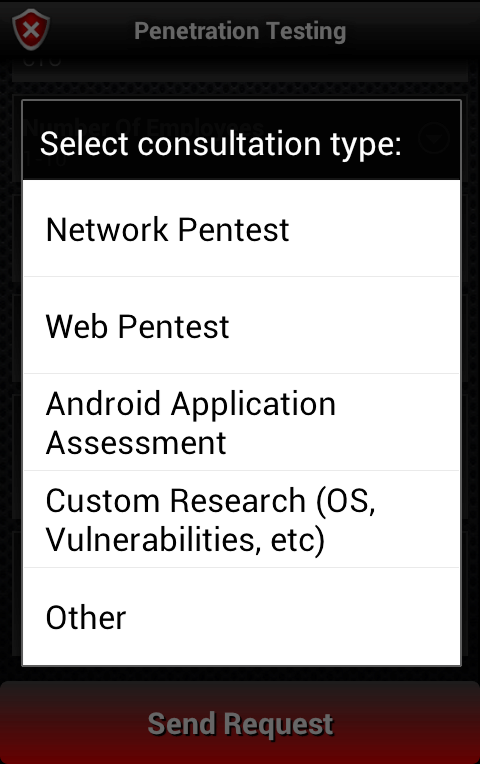
Task: Choose Other as consultation type
Action: (x=241, y=616)
